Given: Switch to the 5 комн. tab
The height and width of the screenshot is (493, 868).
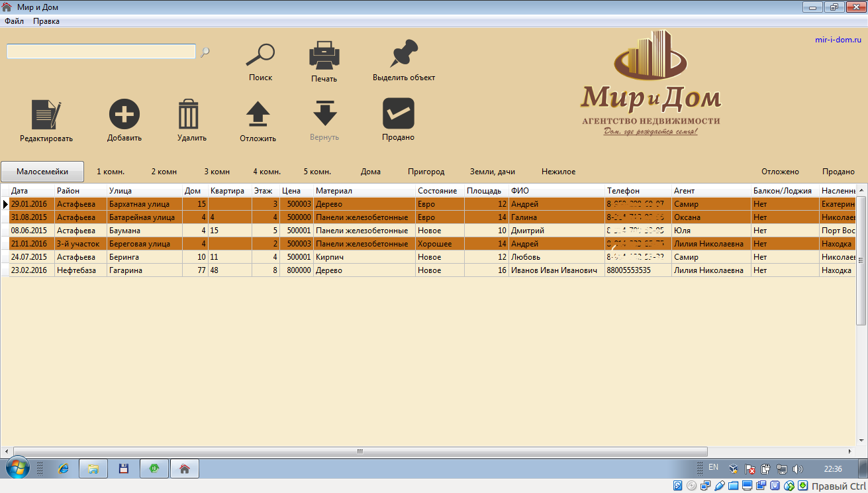Looking at the screenshot, I should pyautogui.click(x=317, y=172).
